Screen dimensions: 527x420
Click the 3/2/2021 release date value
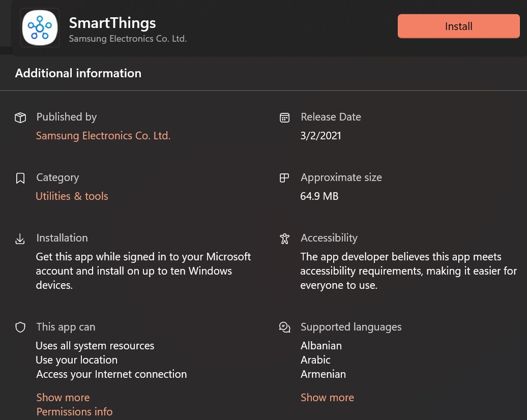[x=321, y=136]
